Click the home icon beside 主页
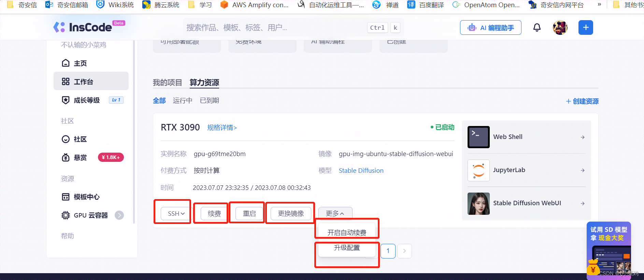 click(x=66, y=63)
